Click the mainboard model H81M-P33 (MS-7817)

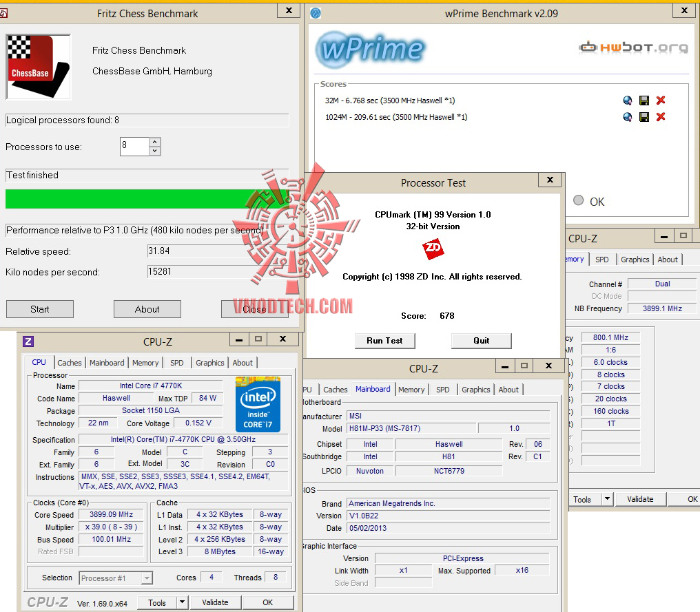tap(411, 428)
